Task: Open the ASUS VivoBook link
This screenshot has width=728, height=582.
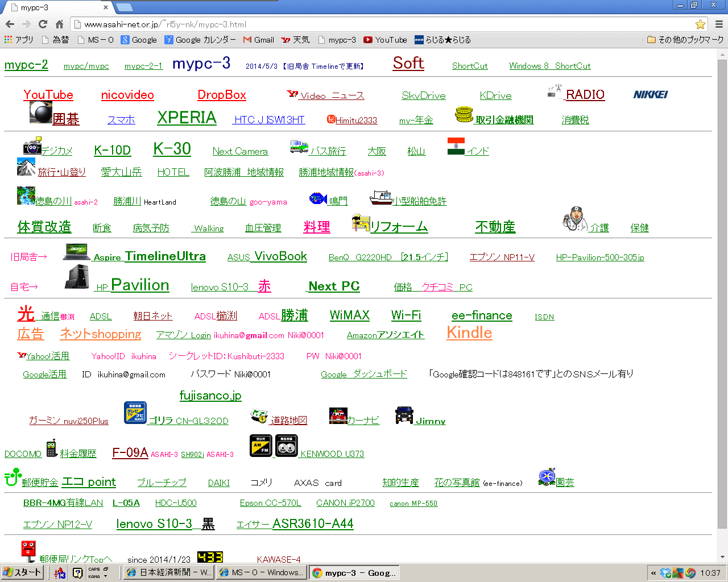Action: pos(267,256)
